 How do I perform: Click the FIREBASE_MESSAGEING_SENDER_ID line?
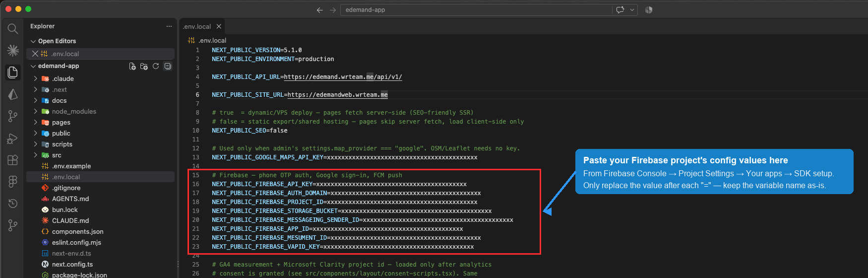tap(363, 220)
